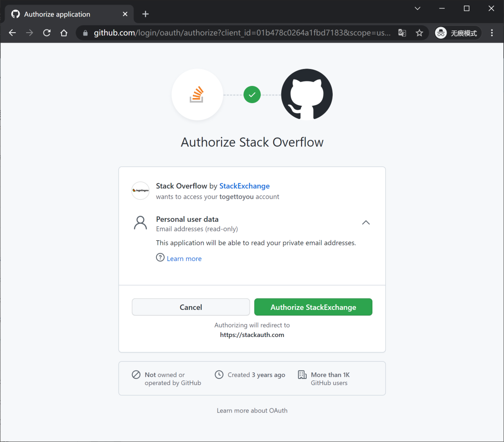This screenshot has height=442, width=504.
Task: Click the translate page icon in address bar
Action: click(402, 33)
